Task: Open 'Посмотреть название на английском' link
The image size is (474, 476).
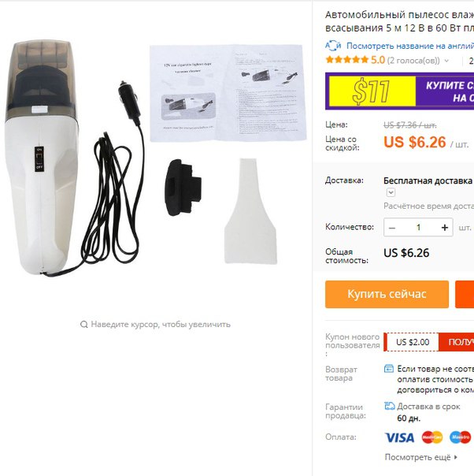Action: coord(410,46)
